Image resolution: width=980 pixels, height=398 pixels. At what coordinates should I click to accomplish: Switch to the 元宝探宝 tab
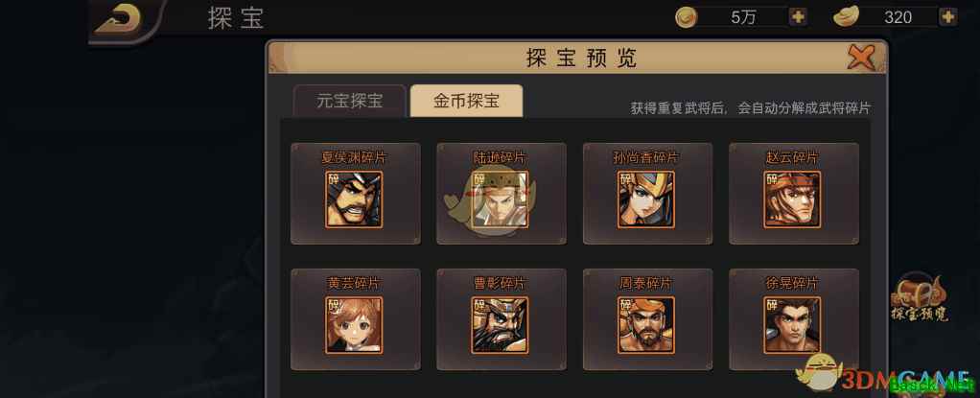349,102
